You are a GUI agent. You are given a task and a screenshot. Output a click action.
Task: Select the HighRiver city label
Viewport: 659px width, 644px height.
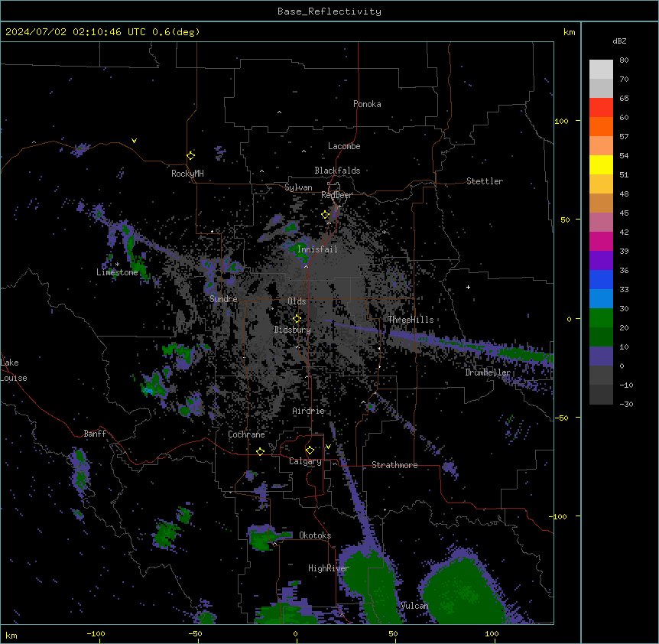(329, 568)
